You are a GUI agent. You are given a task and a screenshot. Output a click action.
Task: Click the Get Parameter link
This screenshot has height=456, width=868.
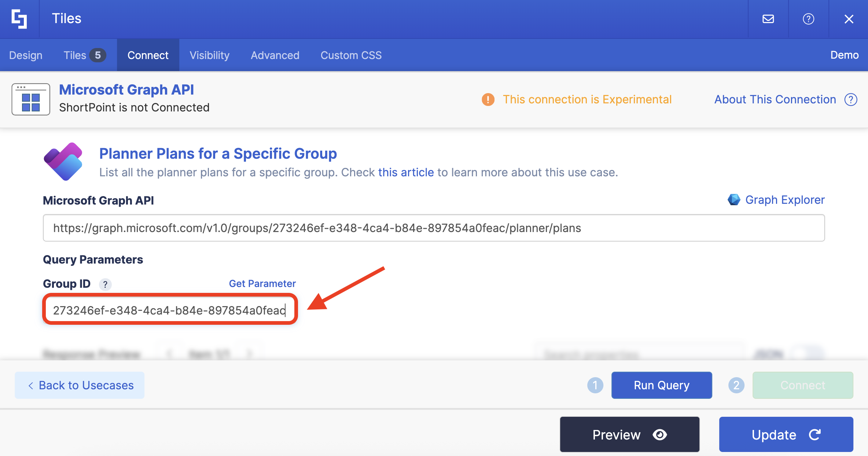click(262, 283)
